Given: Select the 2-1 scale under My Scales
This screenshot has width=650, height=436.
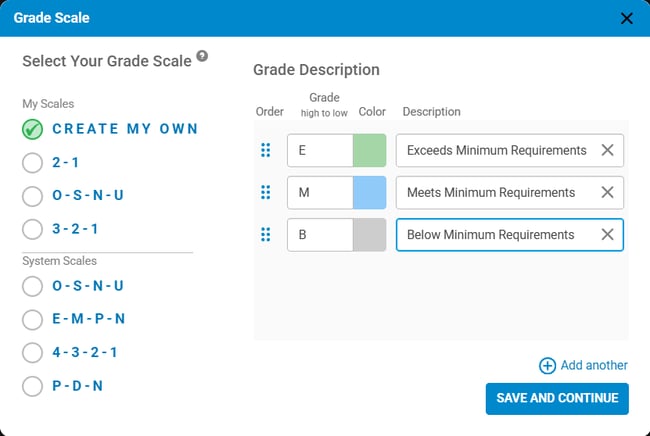Looking at the screenshot, I should pos(32,162).
